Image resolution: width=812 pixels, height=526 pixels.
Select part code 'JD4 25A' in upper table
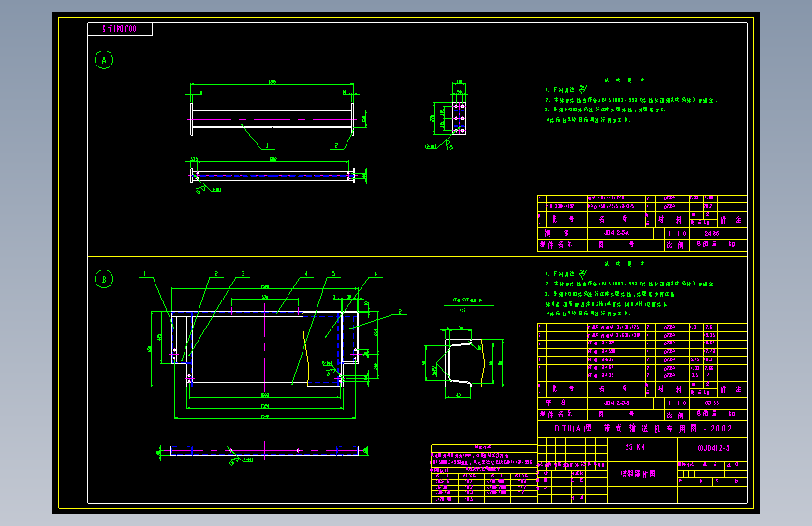pyautogui.click(x=616, y=233)
